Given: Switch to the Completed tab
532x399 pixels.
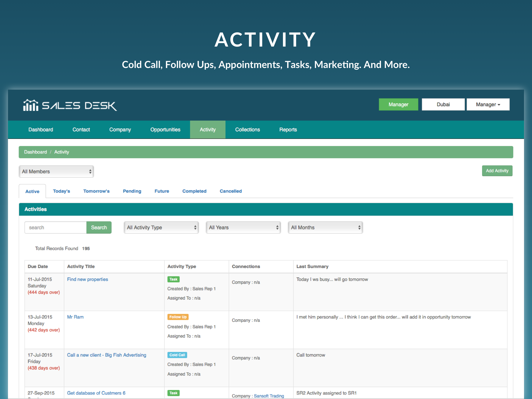Looking at the screenshot, I should click(x=194, y=191).
